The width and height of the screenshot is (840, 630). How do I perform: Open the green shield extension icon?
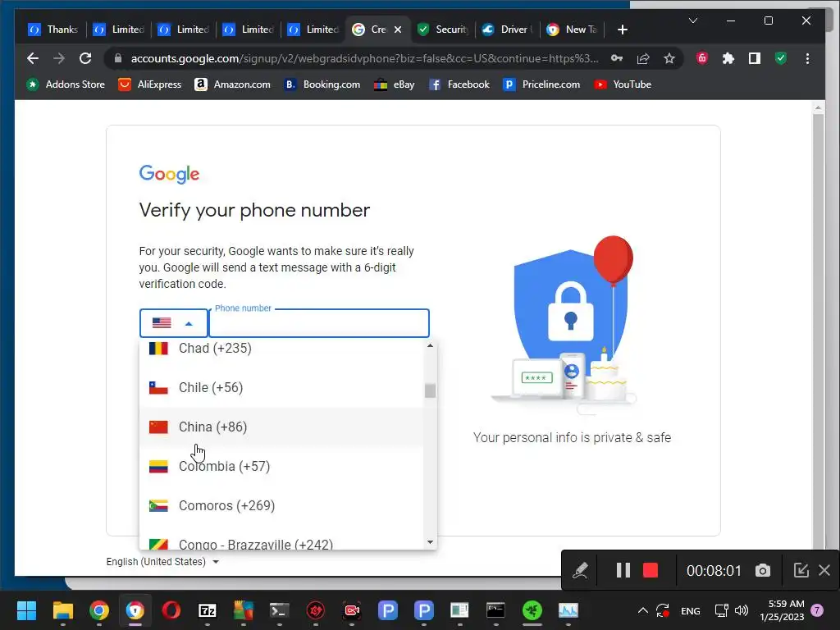pos(781,58)
